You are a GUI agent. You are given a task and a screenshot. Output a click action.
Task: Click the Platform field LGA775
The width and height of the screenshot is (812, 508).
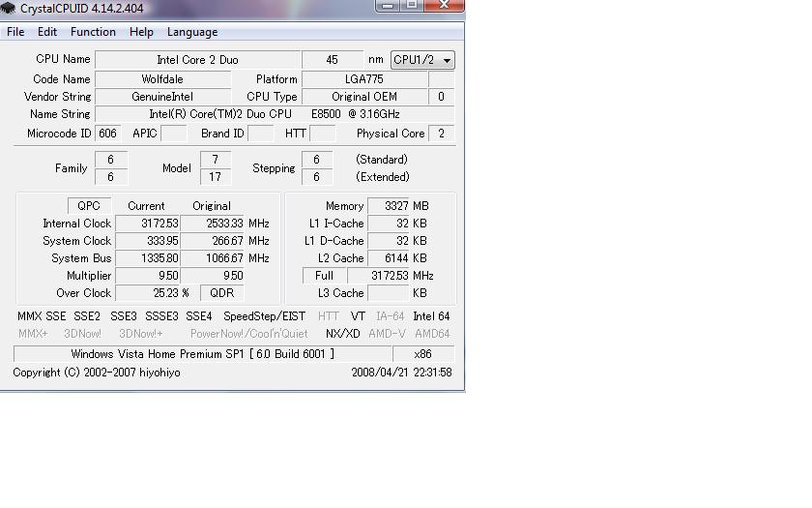364,79
